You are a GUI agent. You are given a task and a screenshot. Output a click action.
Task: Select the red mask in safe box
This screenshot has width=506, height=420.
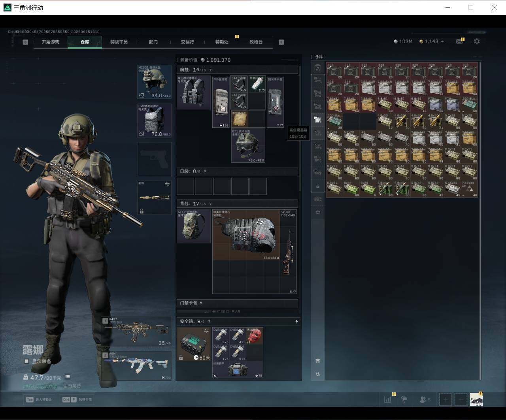tap(255, 336)
